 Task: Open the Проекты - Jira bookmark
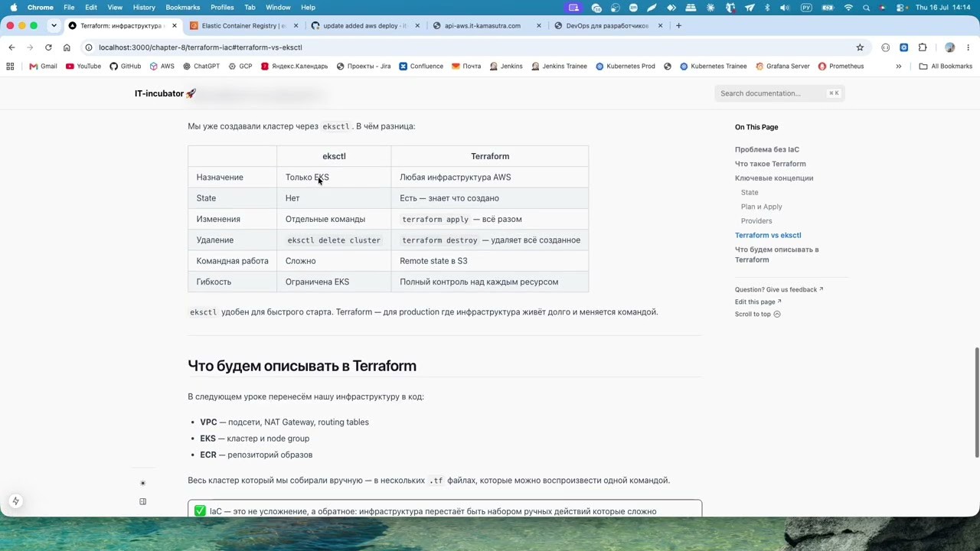point(364,67)
